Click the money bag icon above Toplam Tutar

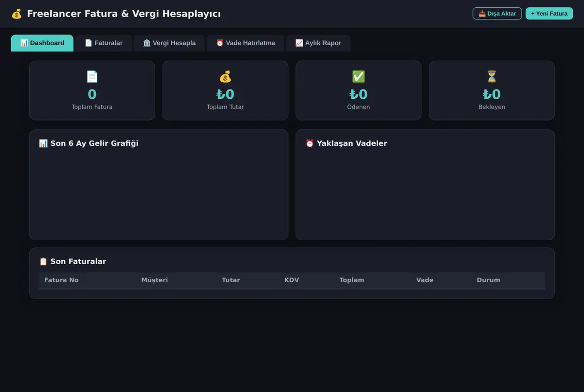(225, 76)
